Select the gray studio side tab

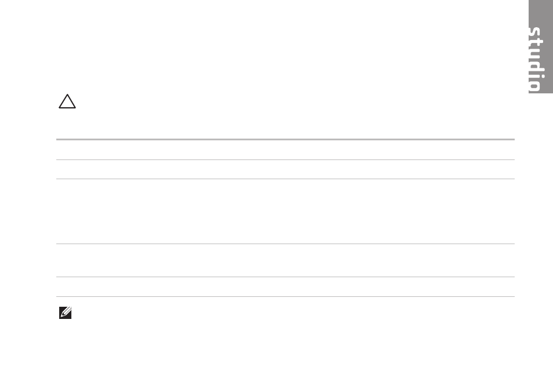541,46
